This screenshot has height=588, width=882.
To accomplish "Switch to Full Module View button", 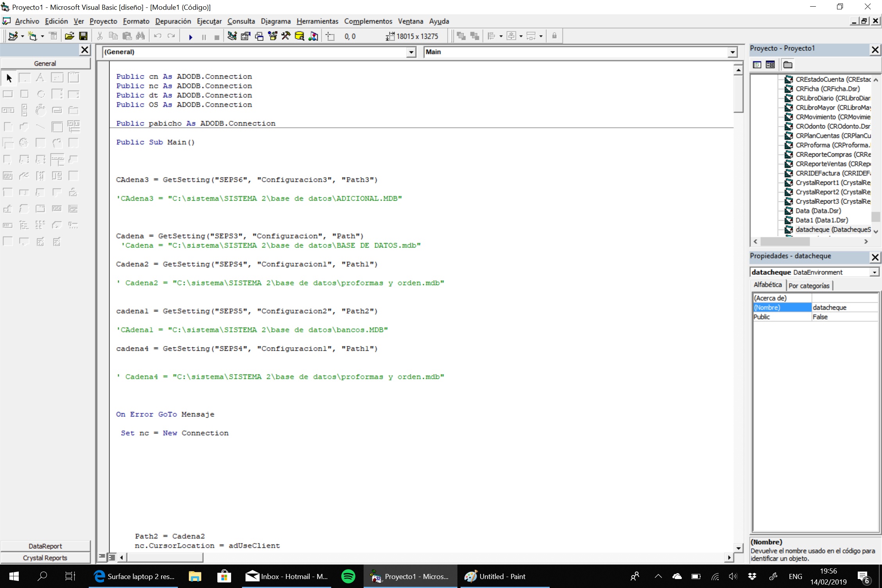I will [x=112, y=557].
